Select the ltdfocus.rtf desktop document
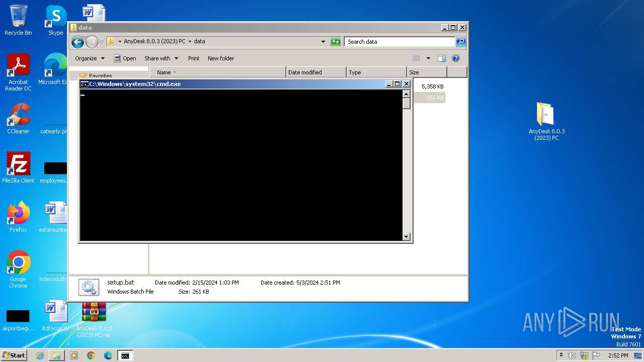Screen dimensions: 644x362 [56, 316]
